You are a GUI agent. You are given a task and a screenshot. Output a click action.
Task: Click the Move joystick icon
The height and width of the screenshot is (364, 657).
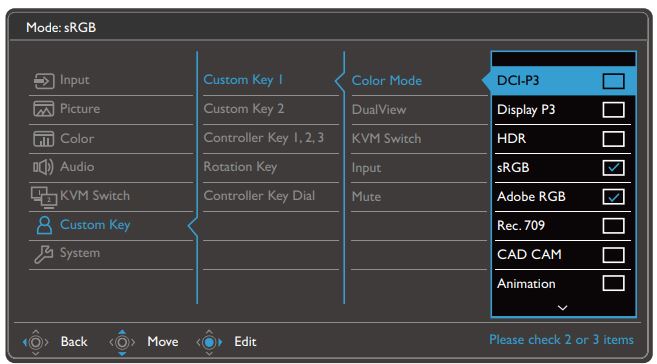point(122,342)
